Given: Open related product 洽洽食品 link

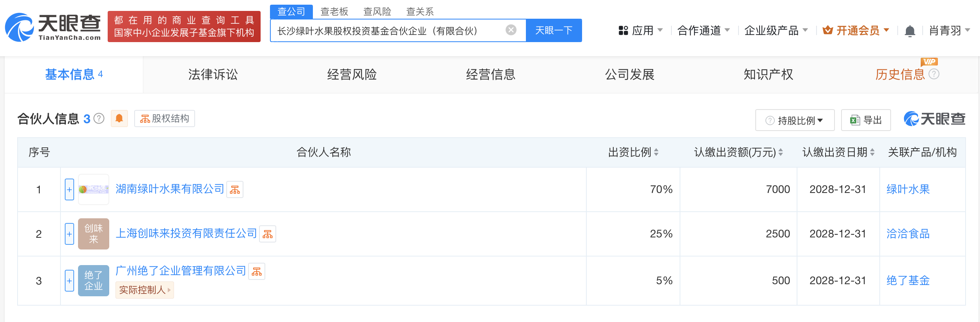Looking at the screenshot, I should tap(908, 234).
